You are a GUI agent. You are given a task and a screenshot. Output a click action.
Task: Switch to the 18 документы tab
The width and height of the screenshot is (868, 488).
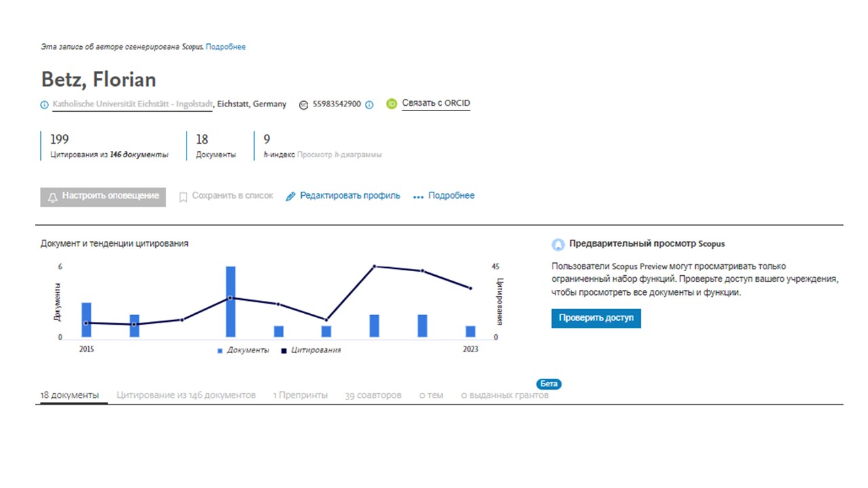click(x=70, y=395)
